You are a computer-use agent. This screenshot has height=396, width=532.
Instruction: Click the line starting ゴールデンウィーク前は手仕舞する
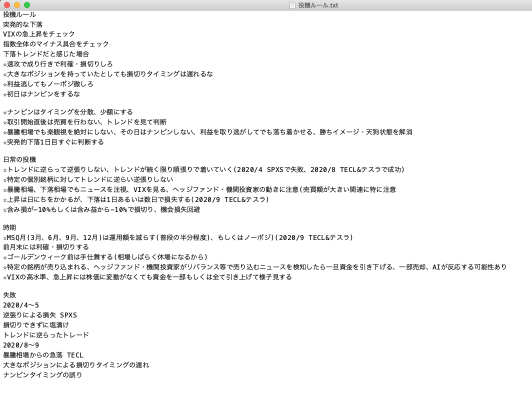tap(105, 257)
